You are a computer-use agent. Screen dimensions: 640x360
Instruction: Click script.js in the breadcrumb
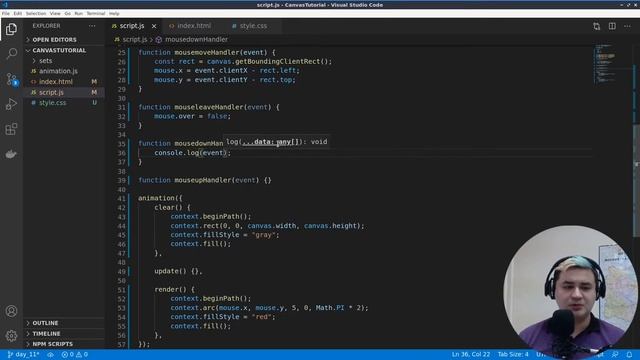135,40
